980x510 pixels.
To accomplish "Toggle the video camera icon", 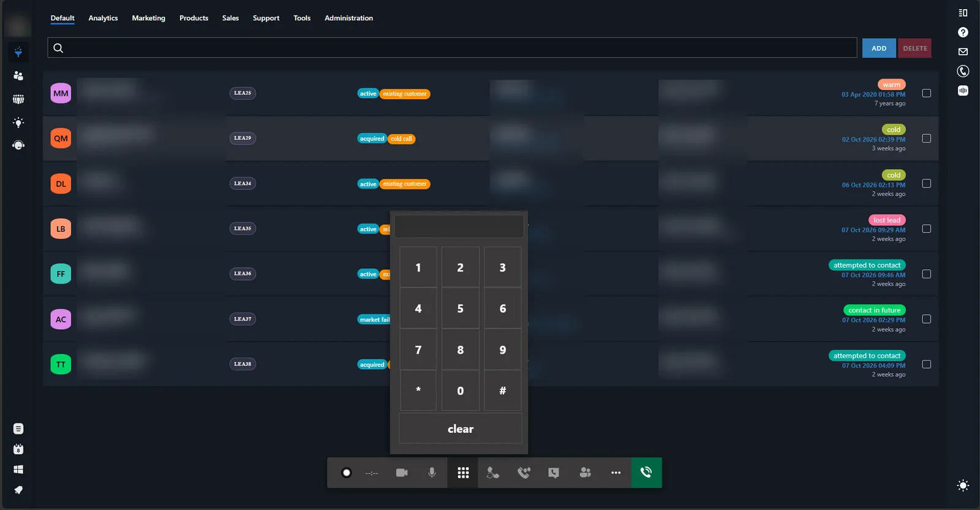I will click(x=402, y=473).
